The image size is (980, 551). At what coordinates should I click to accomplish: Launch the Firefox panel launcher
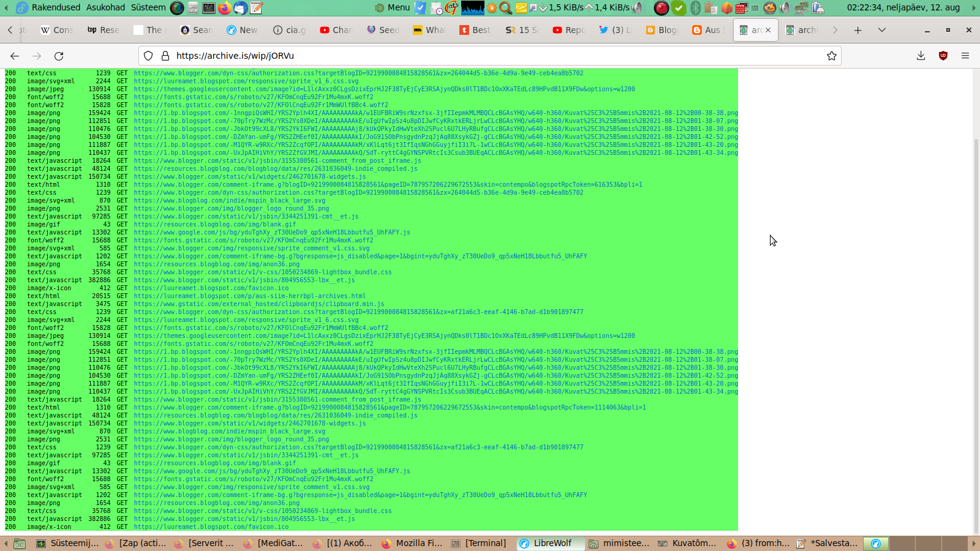(x=225, y=8)
